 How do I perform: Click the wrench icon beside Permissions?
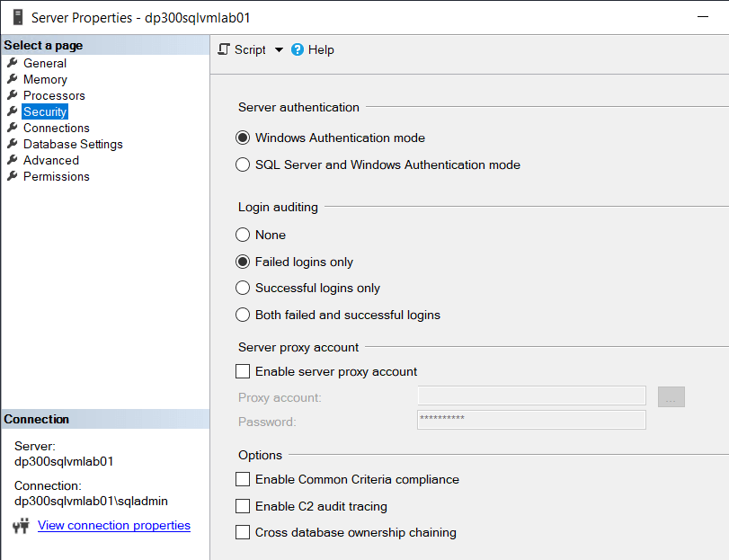click(13, 176)
